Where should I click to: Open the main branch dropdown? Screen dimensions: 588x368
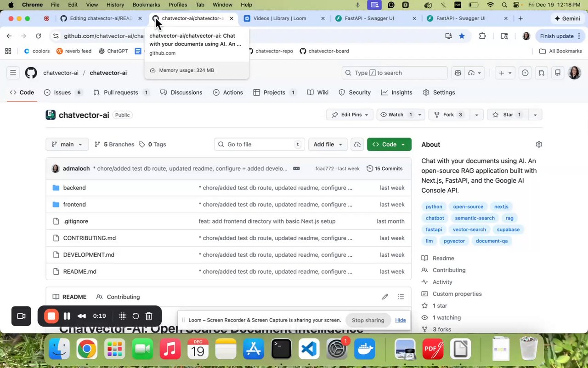click(x=67, y=144)
